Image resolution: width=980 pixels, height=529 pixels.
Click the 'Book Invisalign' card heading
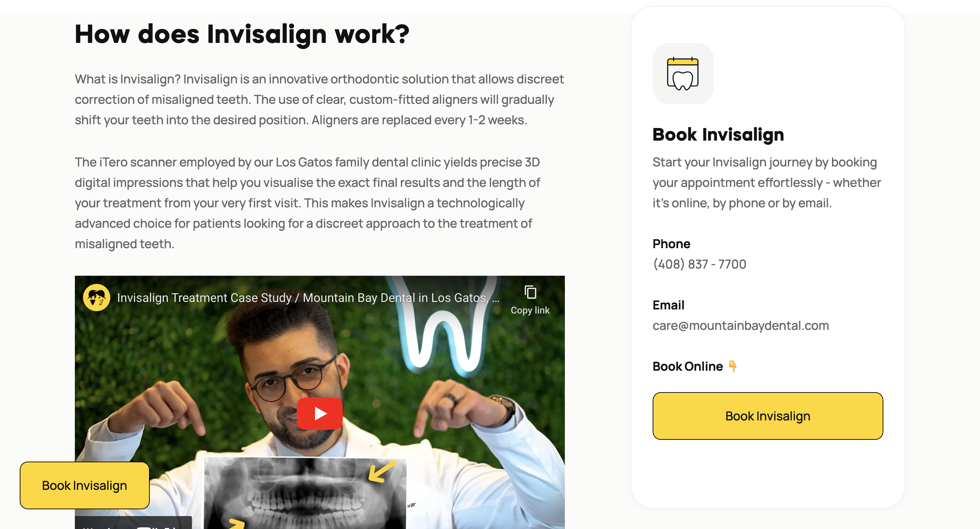[x=718, y=134]
